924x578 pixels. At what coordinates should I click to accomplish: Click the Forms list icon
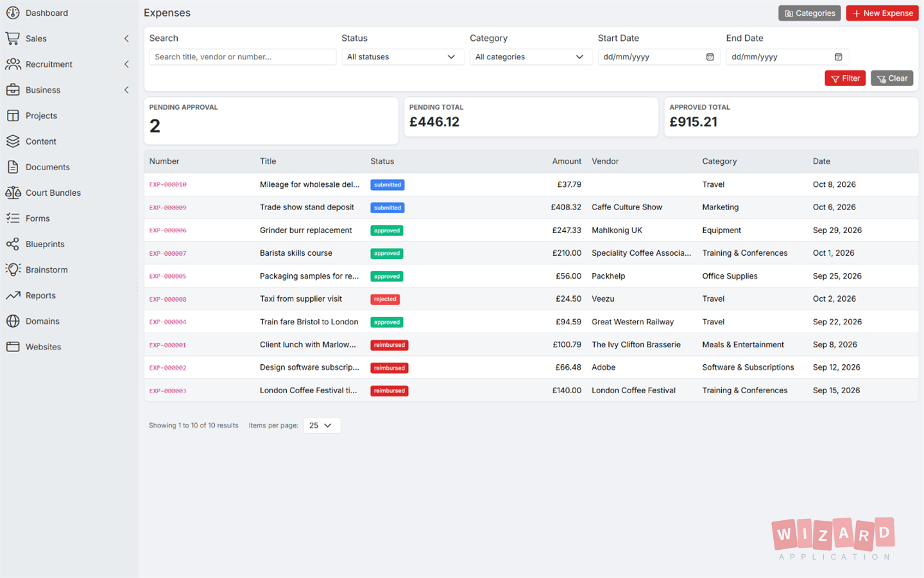[x=13, y=218]
